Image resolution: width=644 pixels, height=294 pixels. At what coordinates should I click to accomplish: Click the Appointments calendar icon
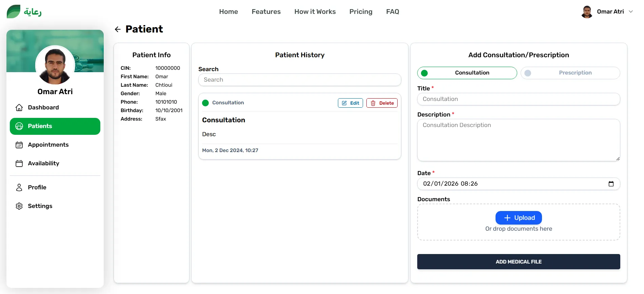(19, 145)
